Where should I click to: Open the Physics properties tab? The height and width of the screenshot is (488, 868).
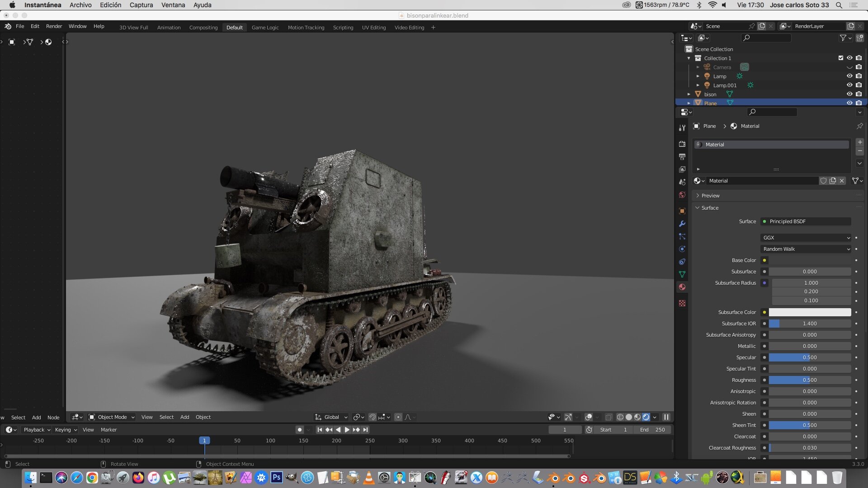pos(682,249)
